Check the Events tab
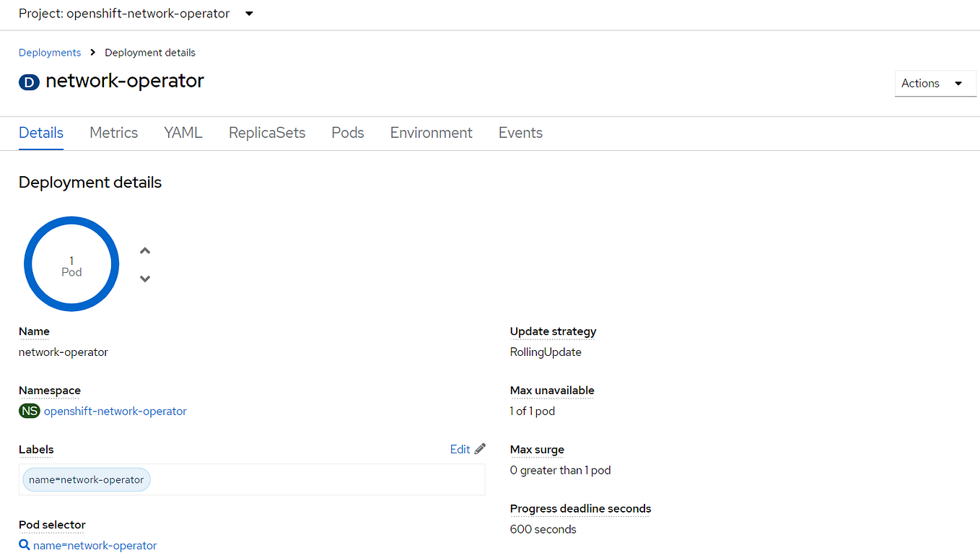The width and height of the screenshot is (980, 558). click(x=520, y=133)
